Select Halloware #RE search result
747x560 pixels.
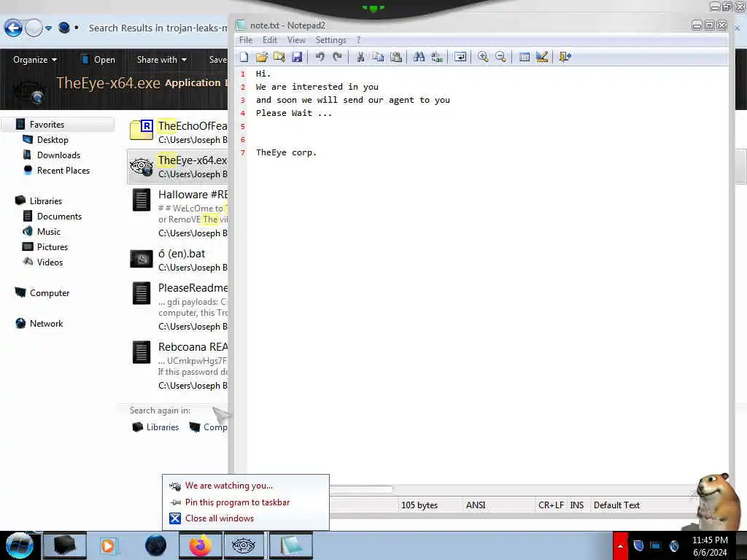178,212
